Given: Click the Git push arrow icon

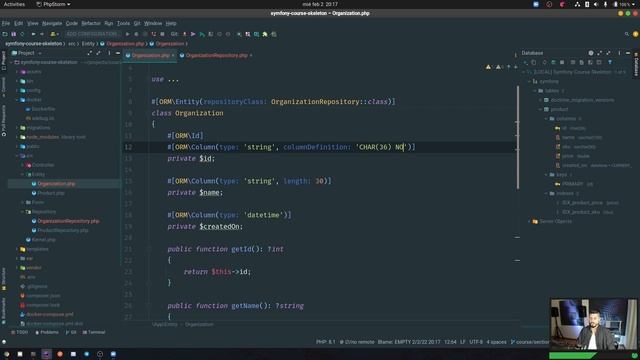Looking at the screenshot, I should [193, 34].
